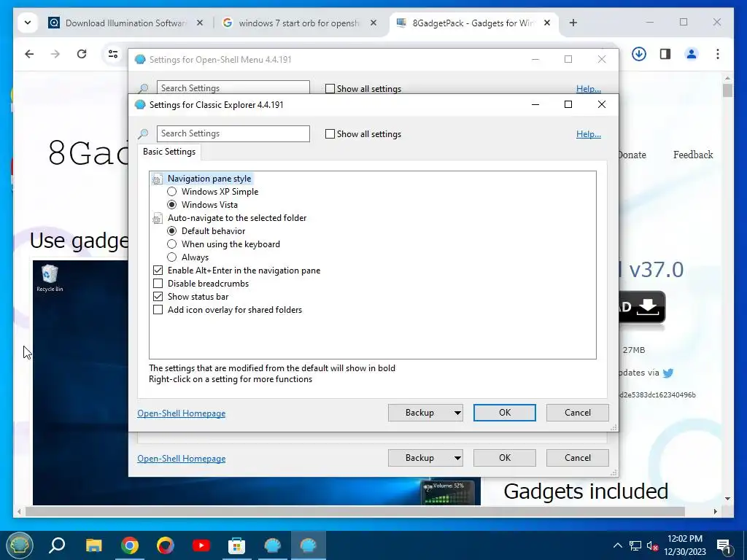Click Auto-navigate setting icon
This screenshot has width=747, height=560.
[157, 219]
